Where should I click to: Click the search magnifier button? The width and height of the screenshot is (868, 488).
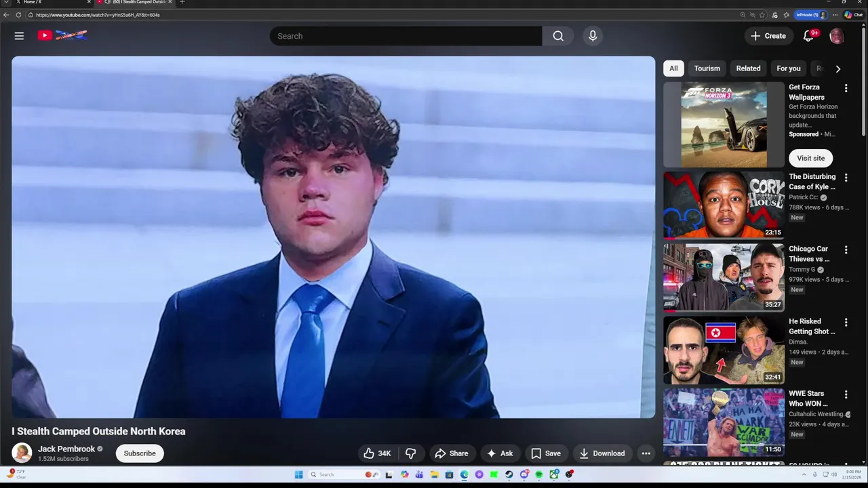558,36
